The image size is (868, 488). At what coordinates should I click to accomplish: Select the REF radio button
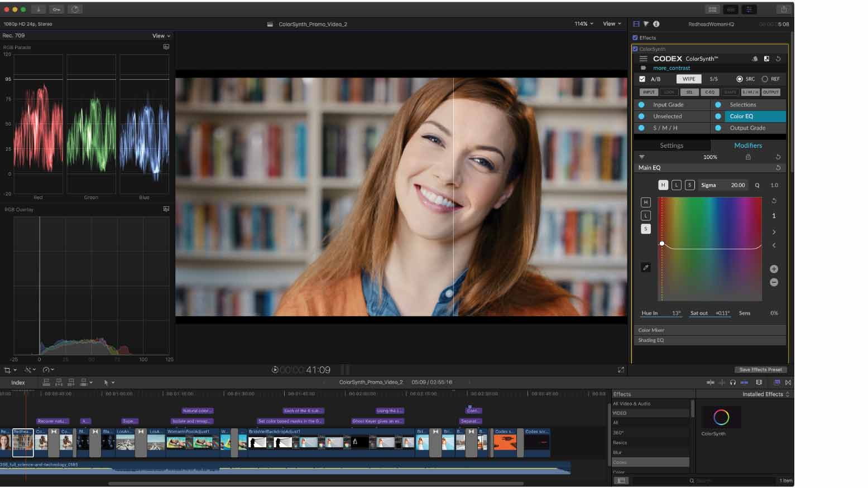point(765,79)
